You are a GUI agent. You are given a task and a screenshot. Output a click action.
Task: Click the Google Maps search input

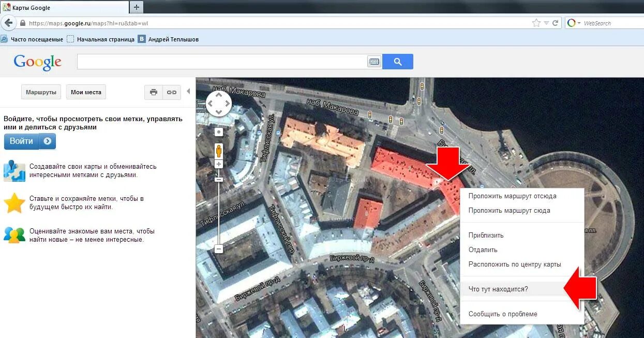(222, 62)
